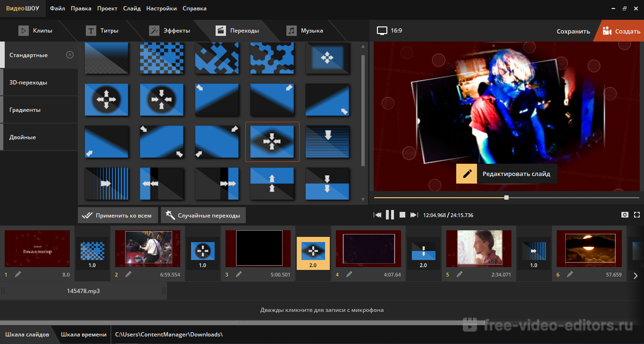Edit slide 4 with pencil icon
The width and height of the screenshot is (644, 344).
tap(349, 274)
